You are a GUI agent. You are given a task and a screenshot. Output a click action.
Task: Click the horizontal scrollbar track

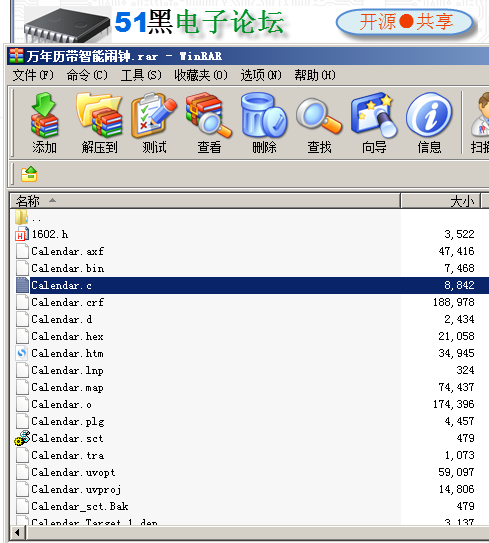coord(258,532)
